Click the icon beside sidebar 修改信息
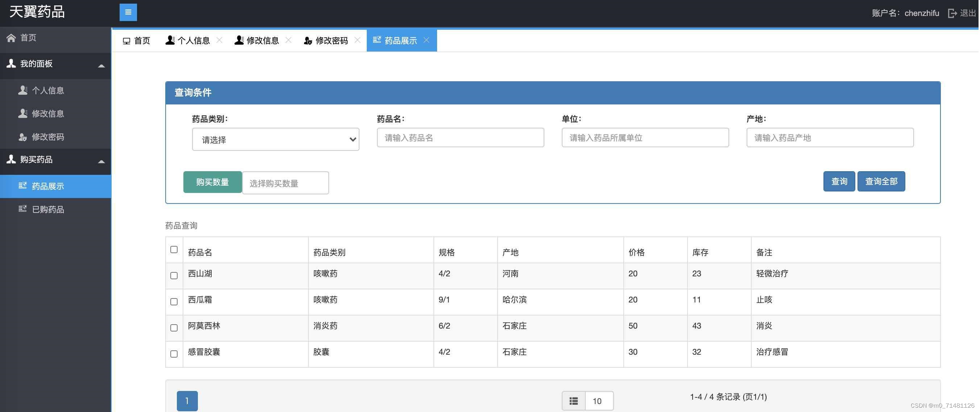This screenshot has width=980, height=412. (23, 114)
